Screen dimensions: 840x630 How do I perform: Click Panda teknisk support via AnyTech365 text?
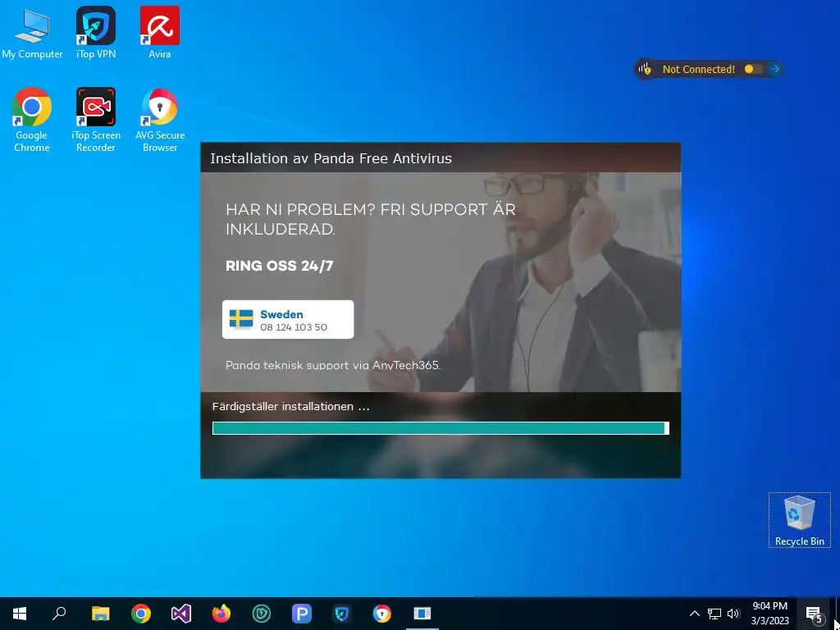(x=333, y=365)
